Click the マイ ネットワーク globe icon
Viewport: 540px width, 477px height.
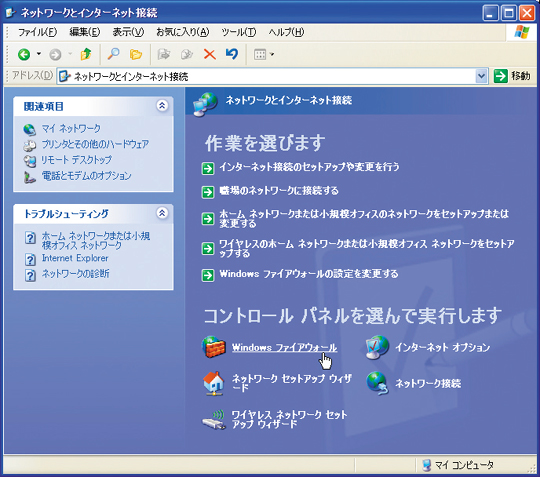(30, 129)
